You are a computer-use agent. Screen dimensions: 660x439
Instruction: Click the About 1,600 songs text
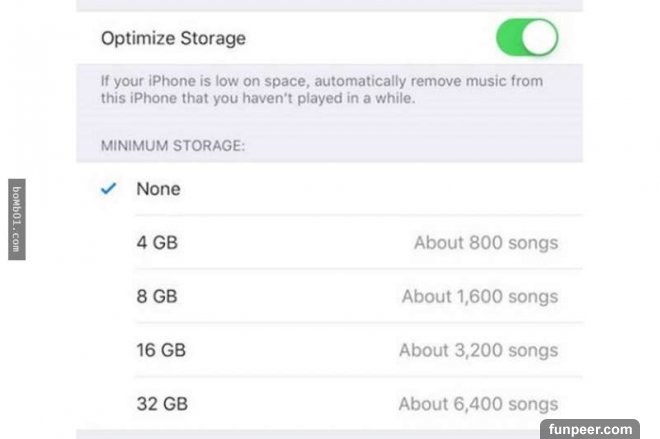click(x=480, y=297)
